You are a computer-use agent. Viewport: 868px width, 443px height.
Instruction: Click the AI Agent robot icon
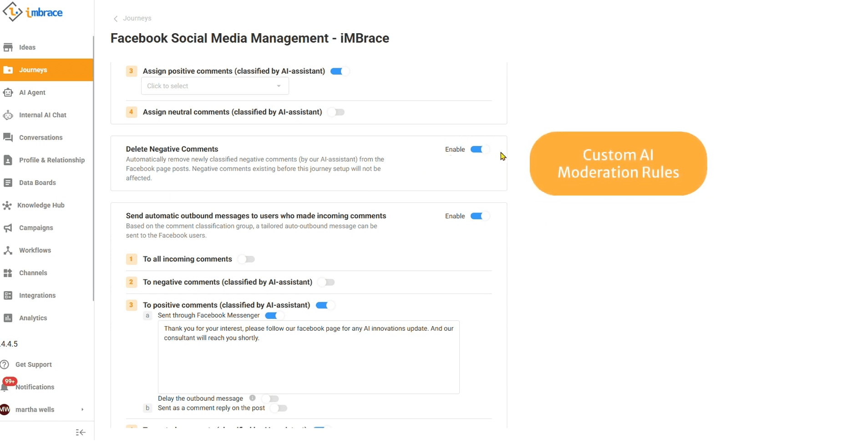pyautogui.click(x=8, y=92)
